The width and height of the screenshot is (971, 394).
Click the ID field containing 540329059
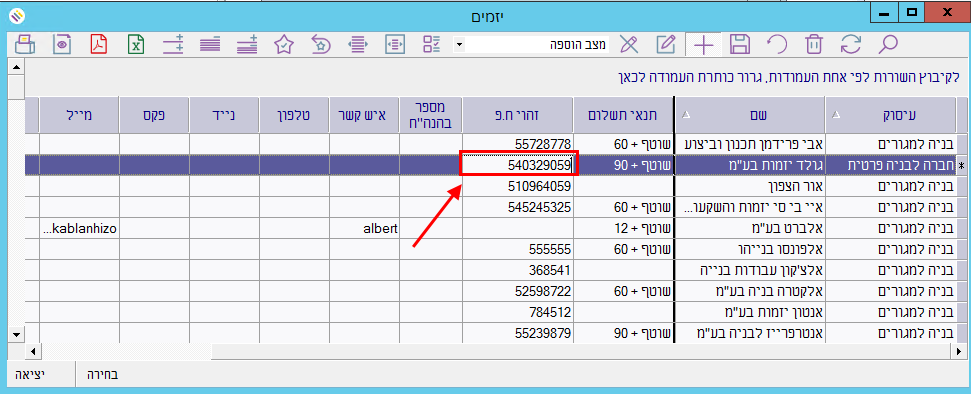[x=518, y=164]
